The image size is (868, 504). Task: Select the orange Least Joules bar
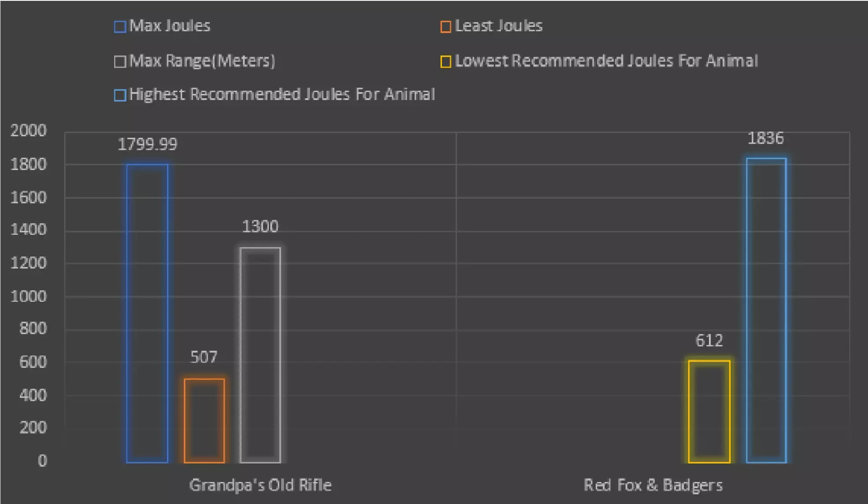[x=204, y=421]
